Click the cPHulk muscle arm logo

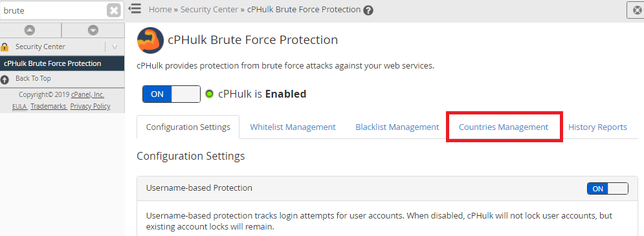(x=150, y=40)
